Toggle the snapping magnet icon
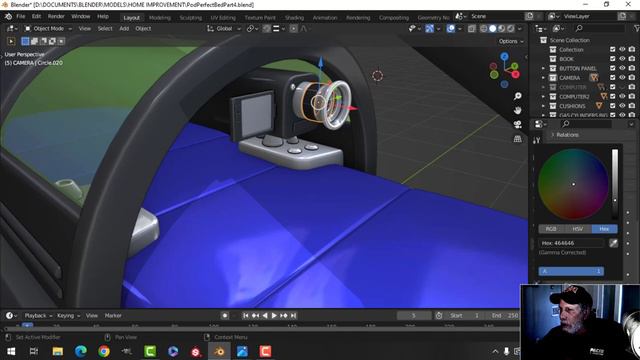The height and width of the screenshot is (360, 640). (267, 29)
